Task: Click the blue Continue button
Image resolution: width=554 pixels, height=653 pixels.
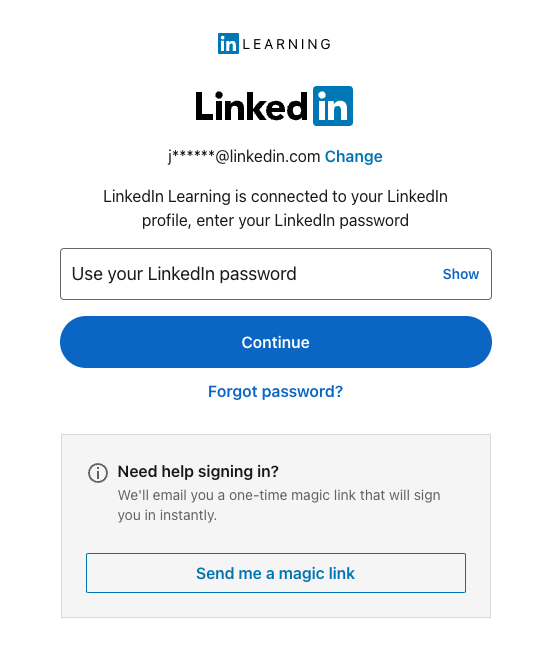Action: (276, 342)
